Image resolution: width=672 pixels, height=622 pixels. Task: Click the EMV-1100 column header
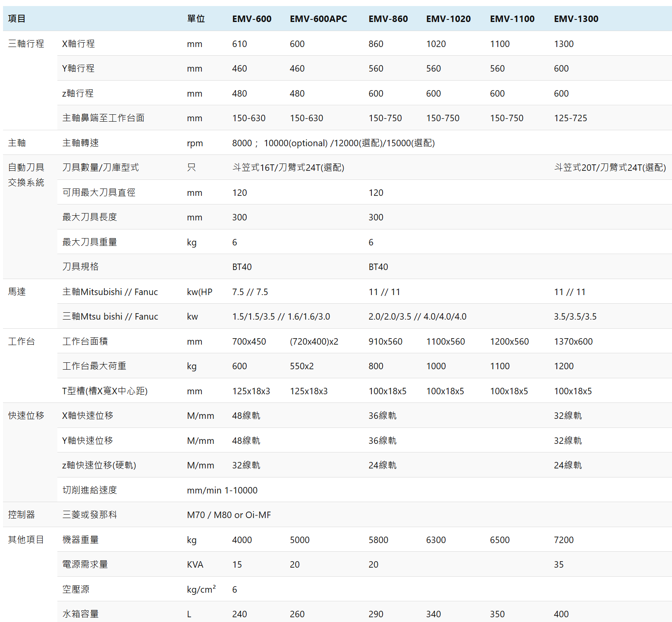tap(512, 19)
